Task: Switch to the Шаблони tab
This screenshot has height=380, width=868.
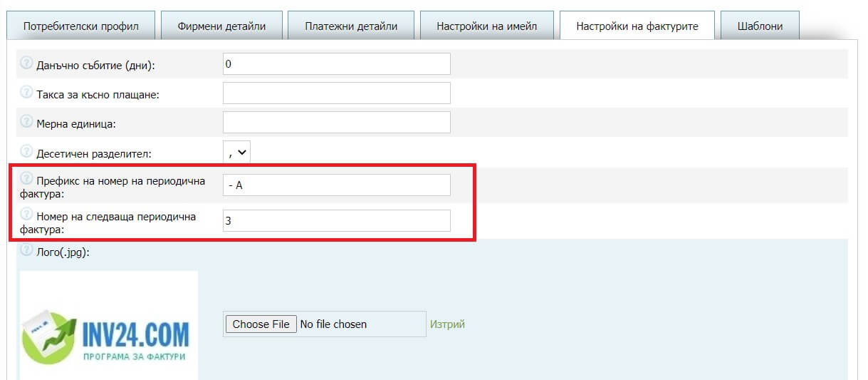Action: click(x=760, y=26)
